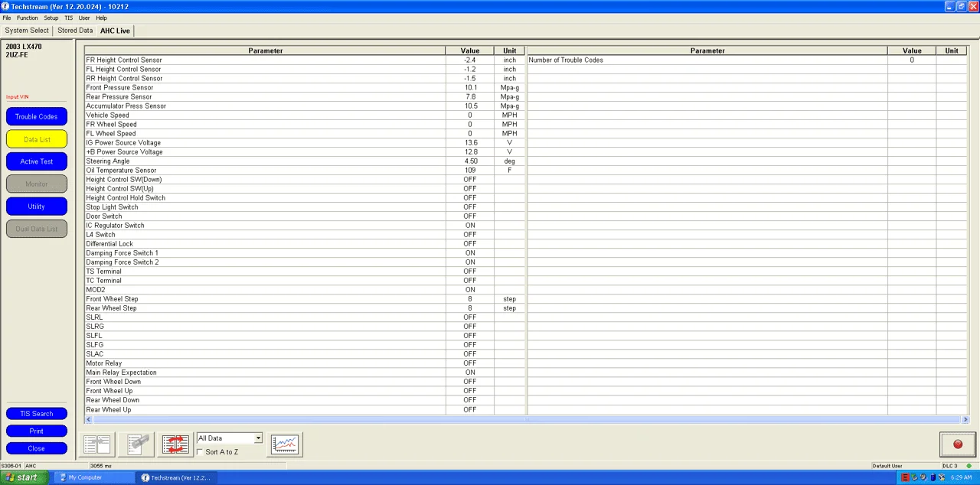980x485 pixels.
Task: Click the Techstream title bar logo icon
Action: (x=5, y=6)
